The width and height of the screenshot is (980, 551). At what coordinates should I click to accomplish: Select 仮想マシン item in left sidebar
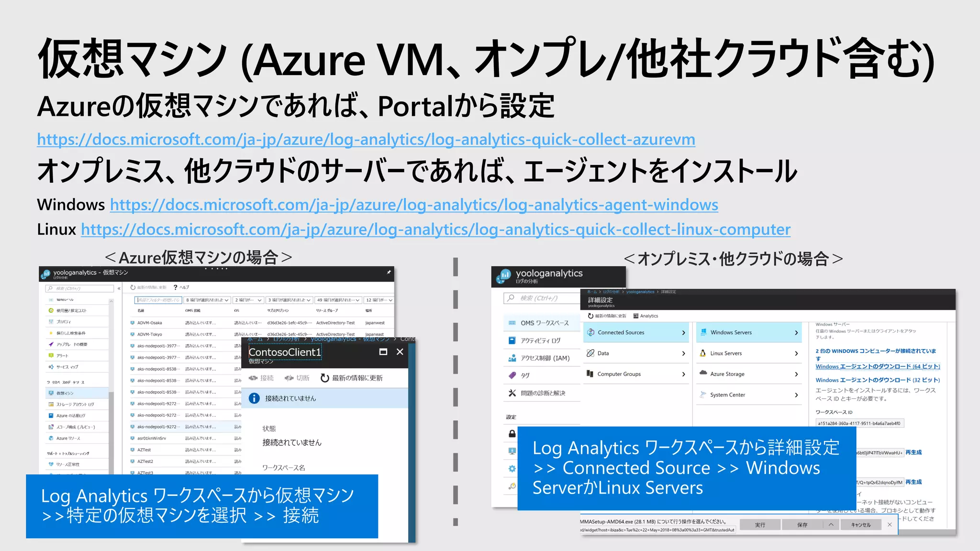[77, 393]
